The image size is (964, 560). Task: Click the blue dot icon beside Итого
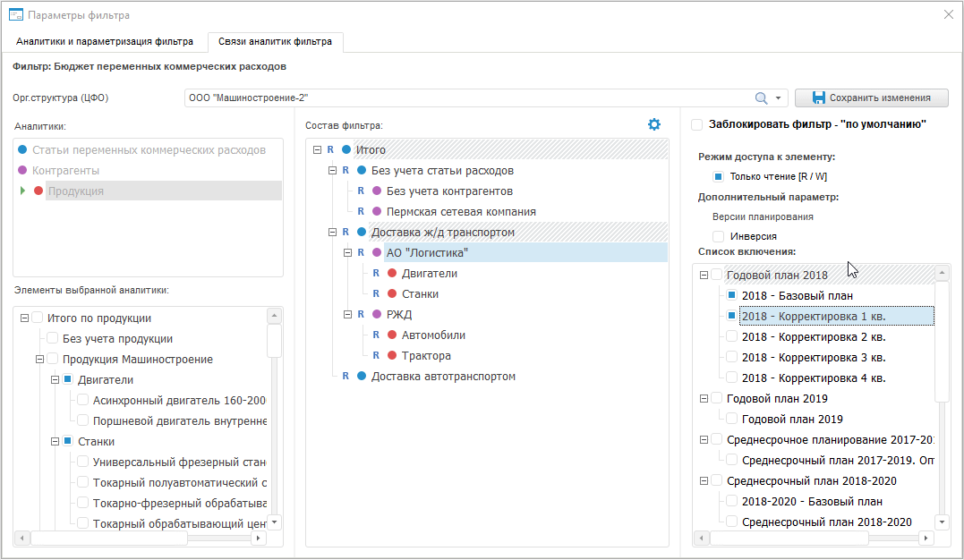tap(346, 149)
